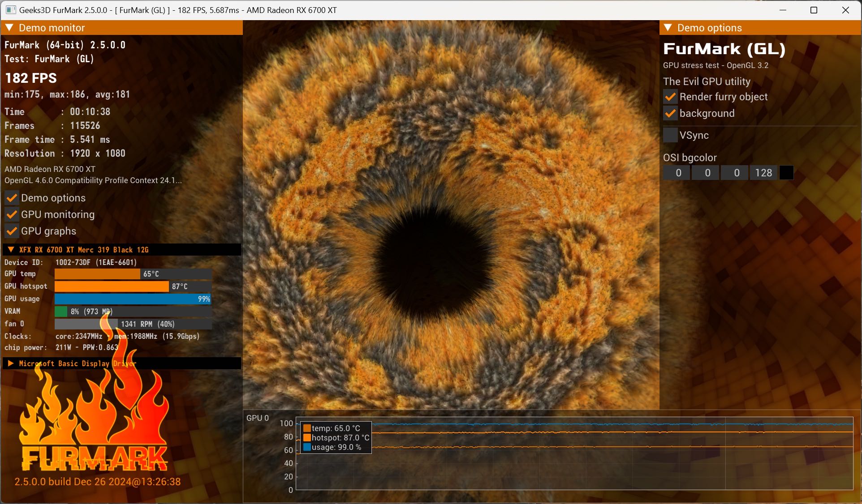Uncheck Render furry object
Image resolution: width=862 pixels, height=504 pixels.
point(670,97)
